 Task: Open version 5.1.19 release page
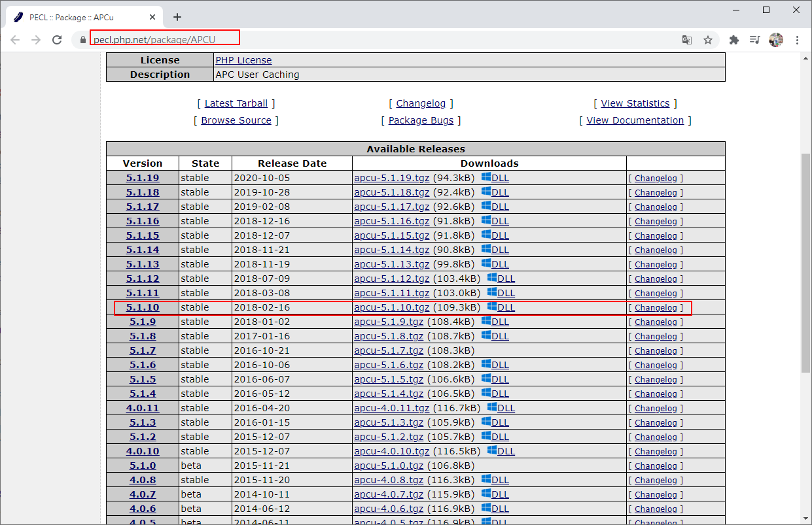click(x=143, y=178)
